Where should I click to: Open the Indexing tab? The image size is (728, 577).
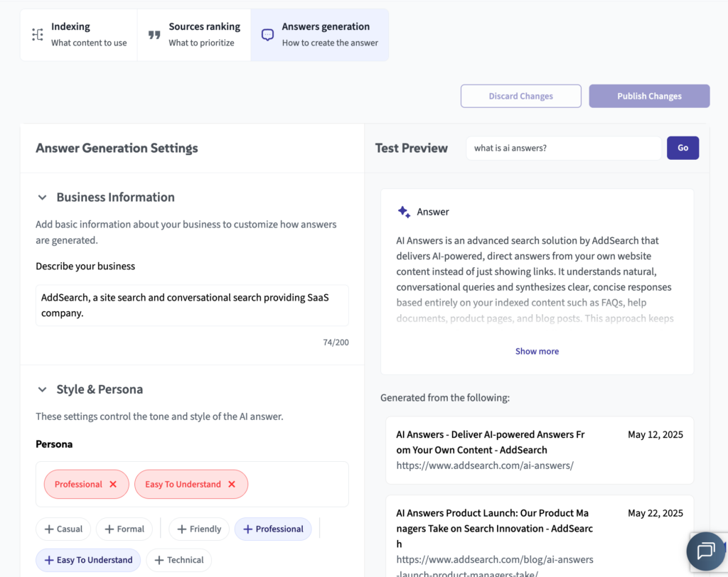pyautogui.click(x=79, y=35)
